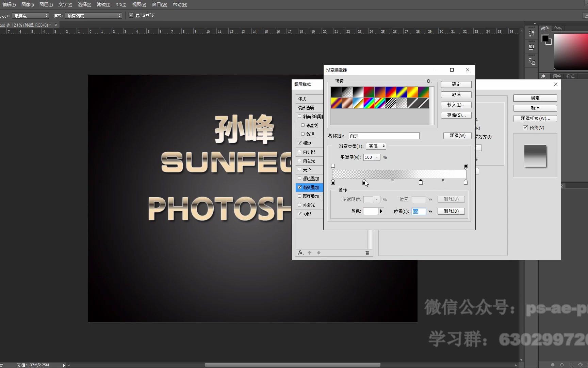
Task: Enable the Inner Glow checkbox
Action: pyautogui.click(x=299, y=160)
